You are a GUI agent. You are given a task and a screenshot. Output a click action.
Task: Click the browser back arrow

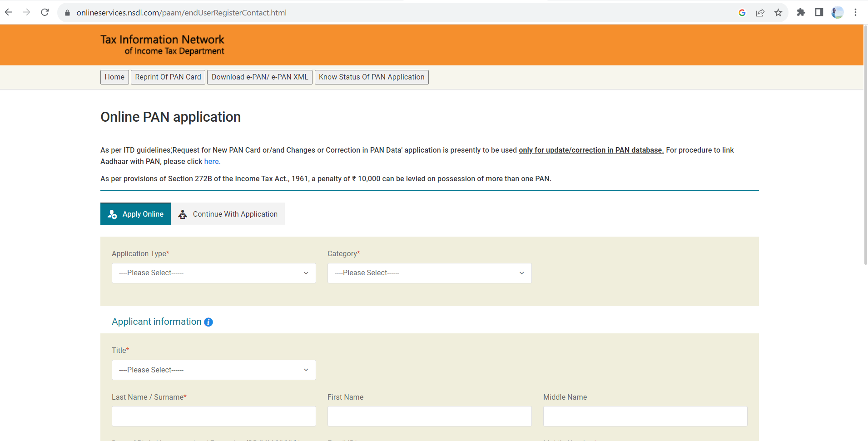[x=8, y=12]
